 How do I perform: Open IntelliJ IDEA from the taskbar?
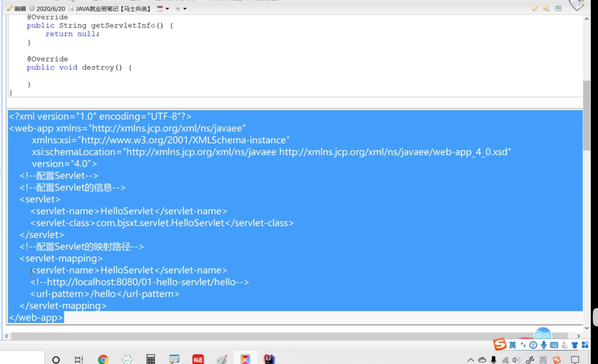coord(269,359)
